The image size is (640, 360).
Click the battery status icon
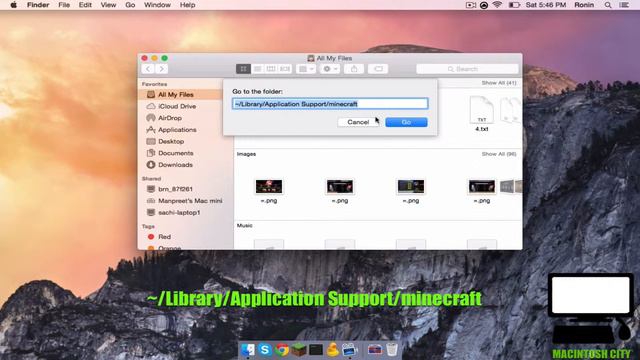[514, 5]
